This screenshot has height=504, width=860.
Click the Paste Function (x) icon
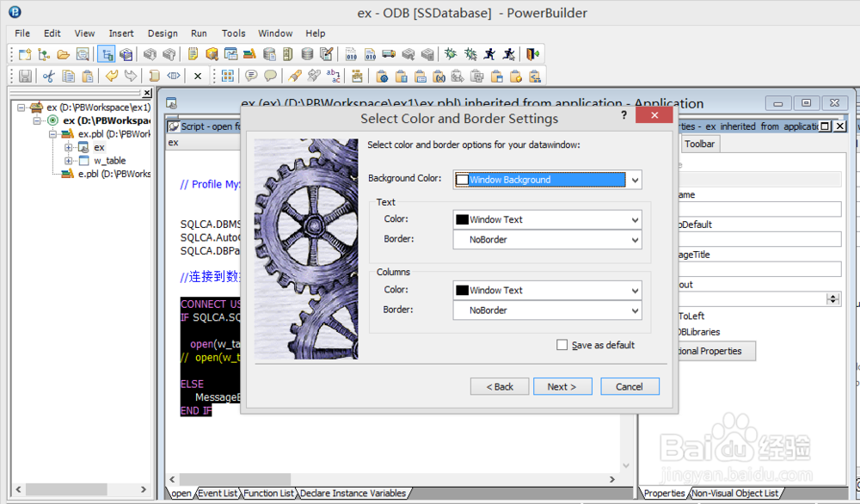click(439, 77)
